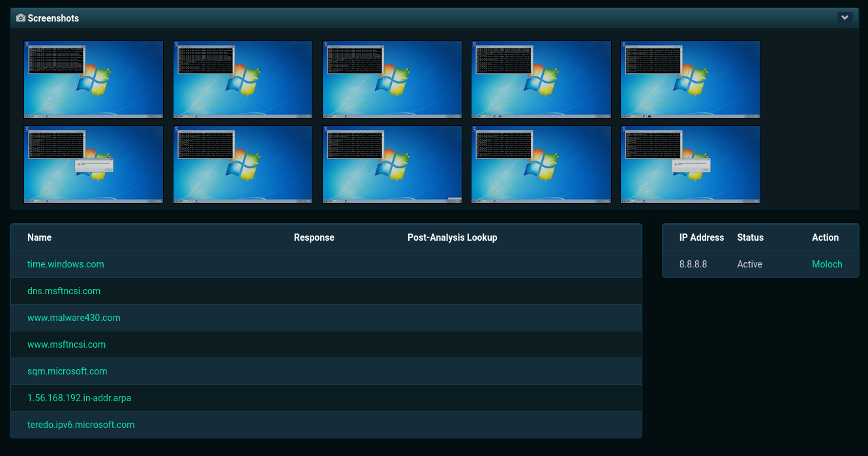Open the dns.msftncsi.com domain link
Screen dimensions: 868x456
click(x=64, y=291)
